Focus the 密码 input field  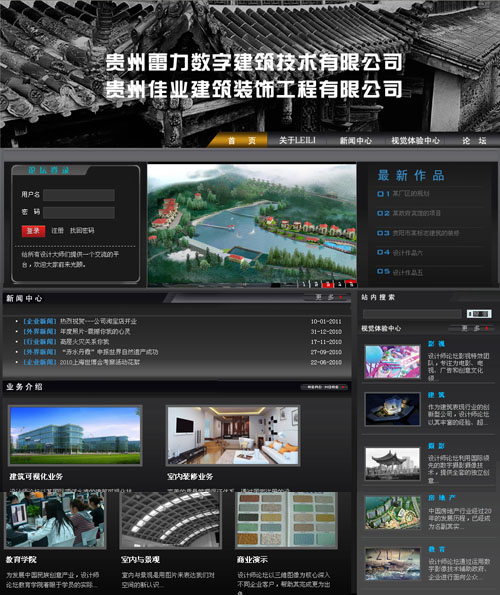point(79,212)
